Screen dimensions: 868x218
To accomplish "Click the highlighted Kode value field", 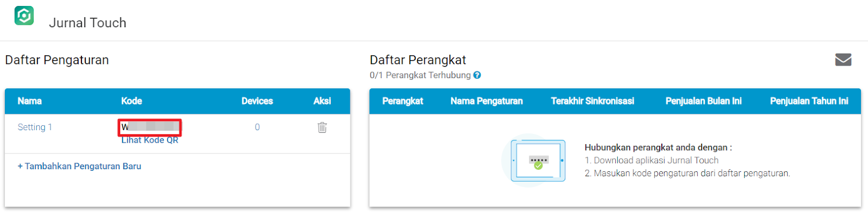I will pyautogui.click(x=150, y=127).
